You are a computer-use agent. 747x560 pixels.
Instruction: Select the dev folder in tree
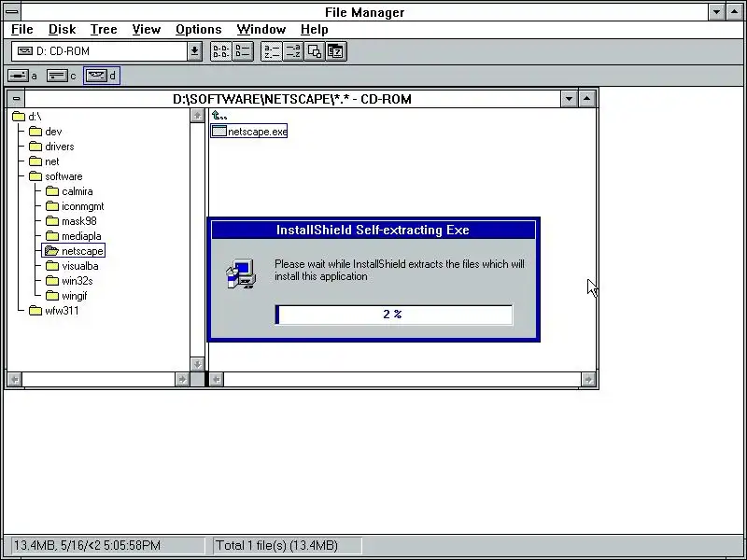point(45,132)
